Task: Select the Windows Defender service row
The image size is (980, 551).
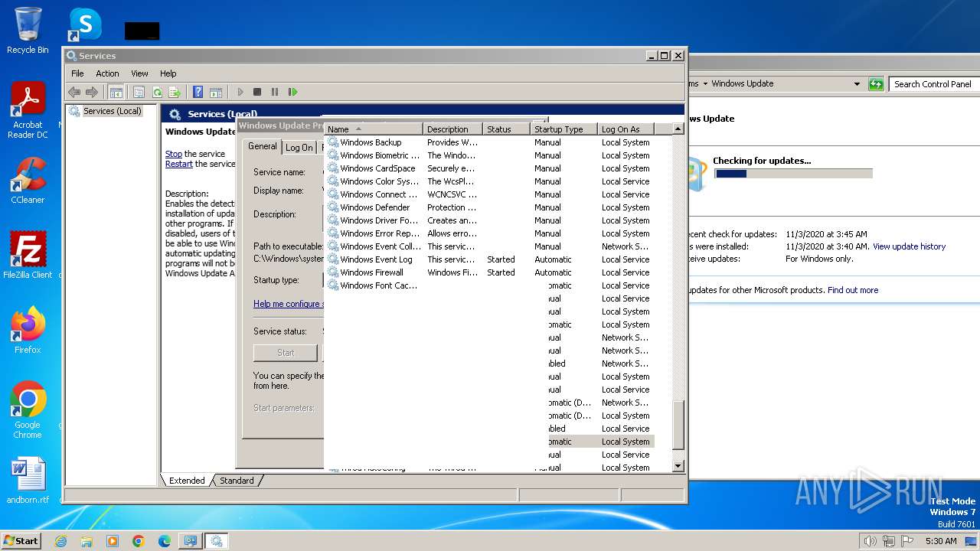Action: pos(490,207)
